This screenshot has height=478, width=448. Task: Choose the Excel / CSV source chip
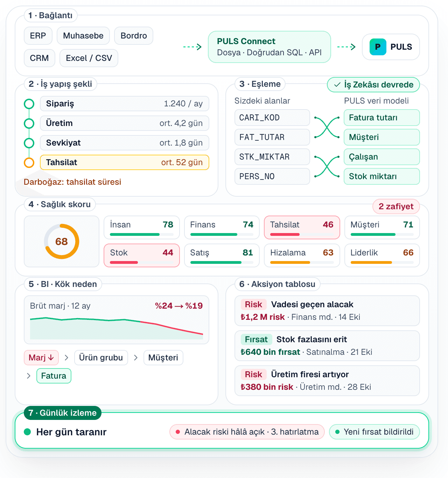pos(89,58)
